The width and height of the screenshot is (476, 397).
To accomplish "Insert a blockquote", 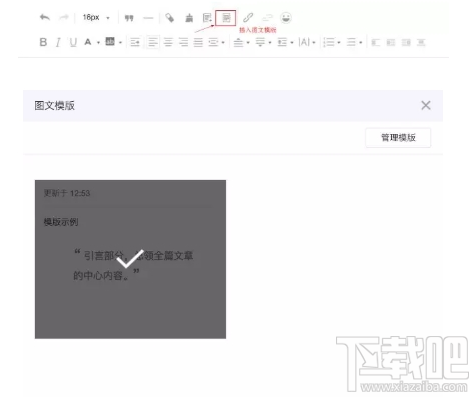I will (129, 18).
